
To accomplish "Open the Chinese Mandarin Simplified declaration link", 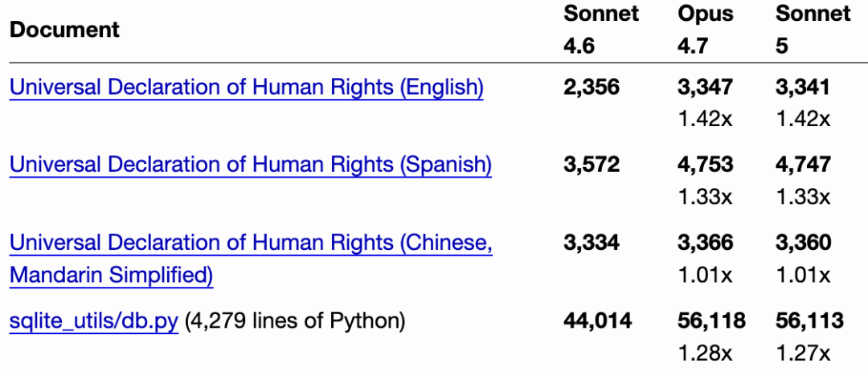I will [251, 259].
